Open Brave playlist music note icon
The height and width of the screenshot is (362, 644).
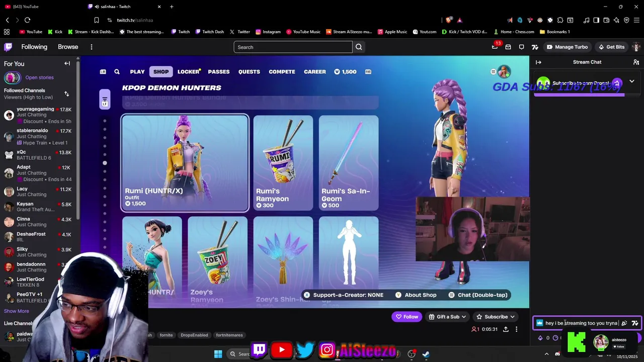coord(586,20)
